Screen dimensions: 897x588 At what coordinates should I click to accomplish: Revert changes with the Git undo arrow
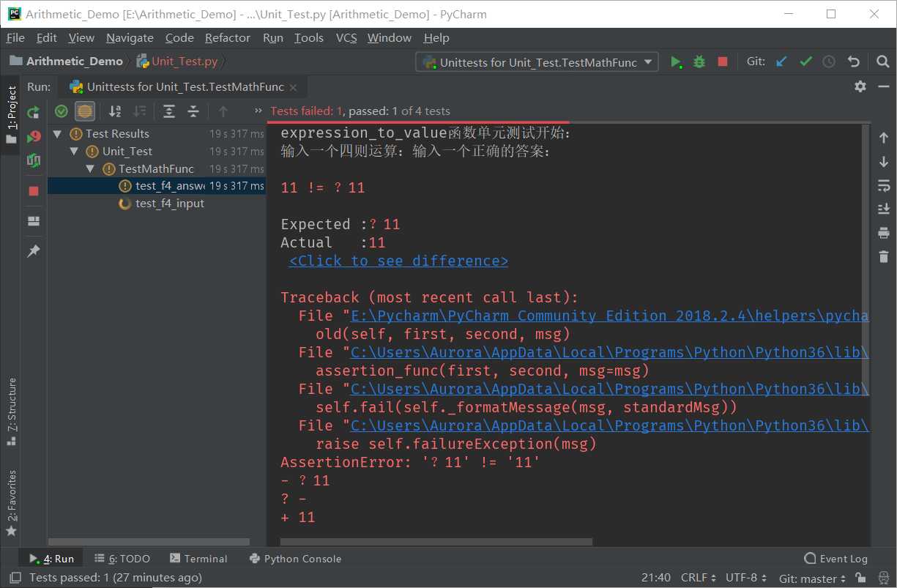853,62
